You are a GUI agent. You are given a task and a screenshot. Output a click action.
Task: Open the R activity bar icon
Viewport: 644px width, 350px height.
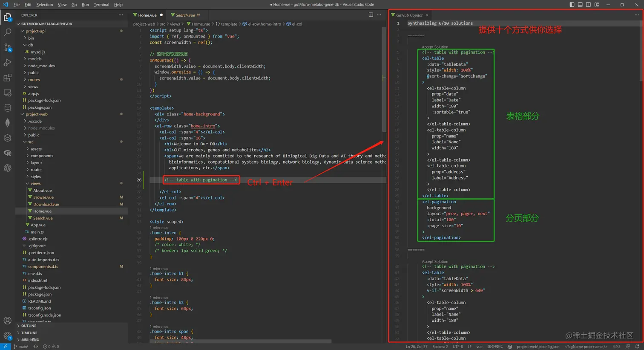(7, 153)
